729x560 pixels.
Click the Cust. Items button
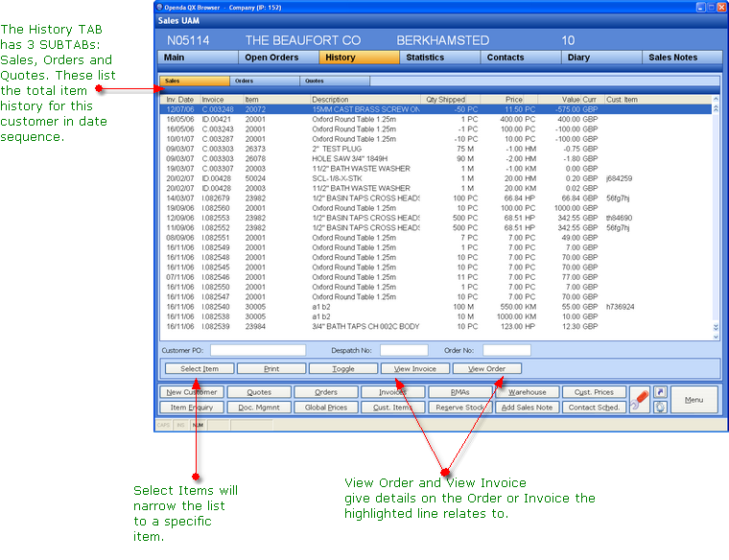click(393, 408)
